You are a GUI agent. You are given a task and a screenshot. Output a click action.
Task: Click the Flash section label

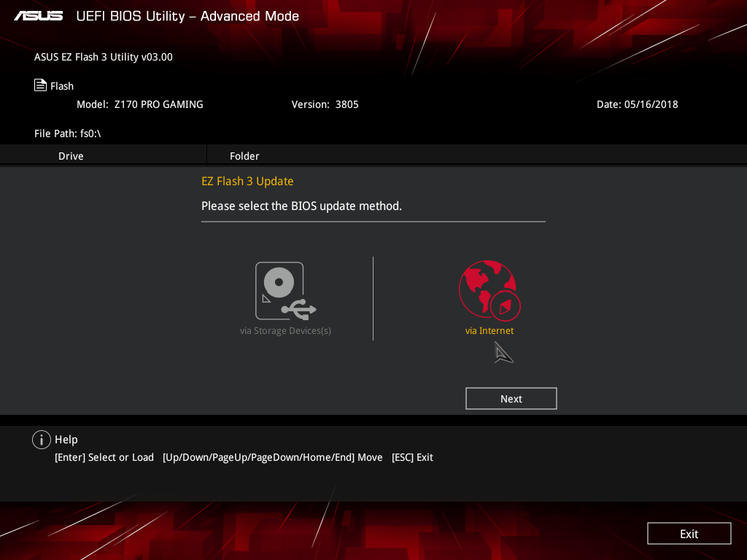click(x=62, y=86)
